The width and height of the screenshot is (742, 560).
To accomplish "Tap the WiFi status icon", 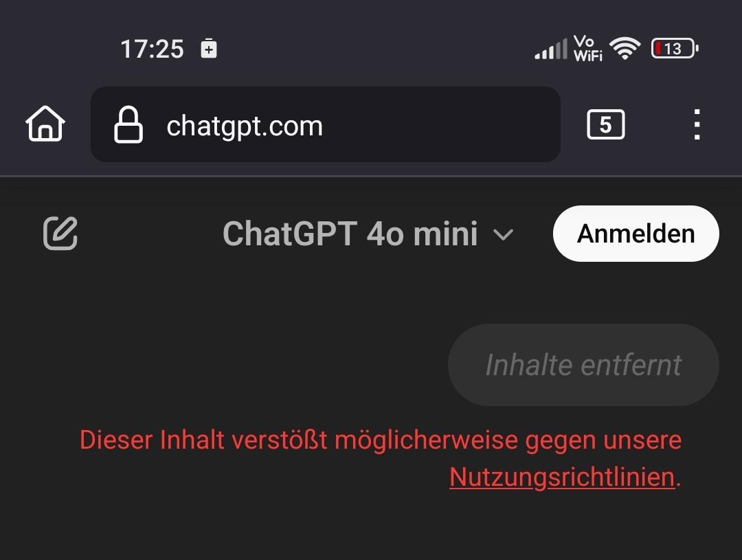I will (x=625, y=48).
